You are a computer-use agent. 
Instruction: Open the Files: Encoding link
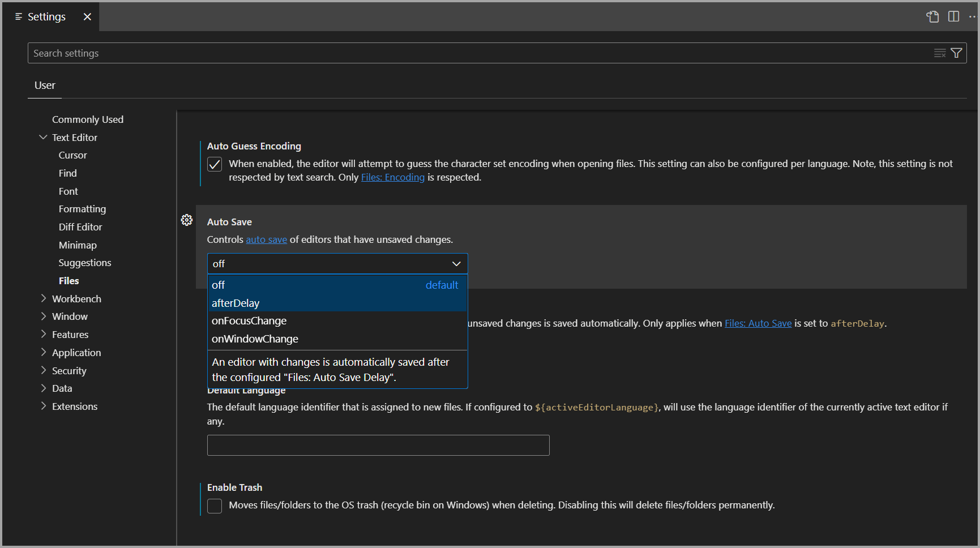pos(392,177)
